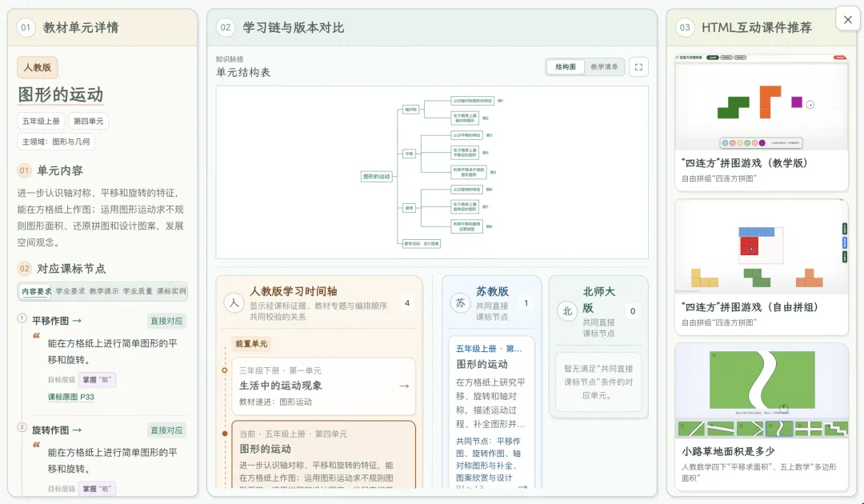The height and width of the screenshot is (504, 864).
Task: Click the 掌握“能” tag under 平移作图
Action: 97,379
